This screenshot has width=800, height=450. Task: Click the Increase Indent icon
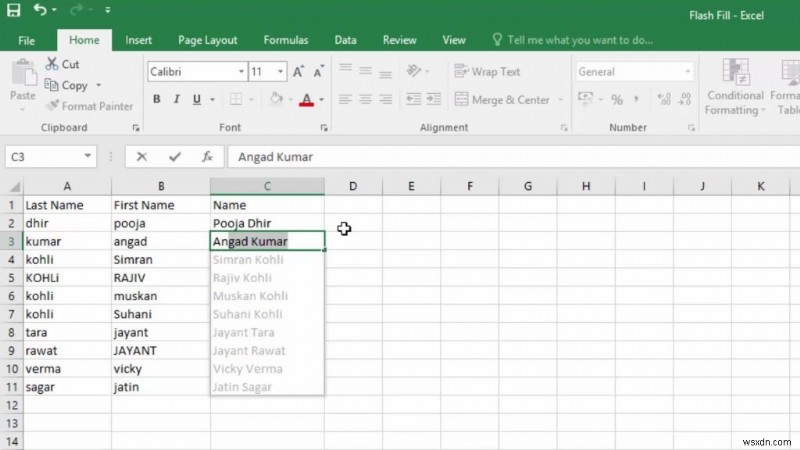[x=434, y=99]
